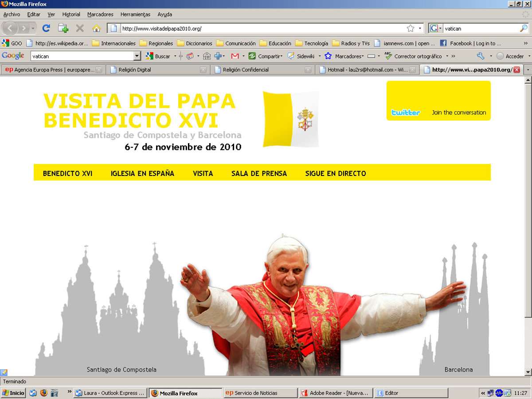Click the Gmail icon in Google toolbar
The image size is (532, 399).
[235, 56]
